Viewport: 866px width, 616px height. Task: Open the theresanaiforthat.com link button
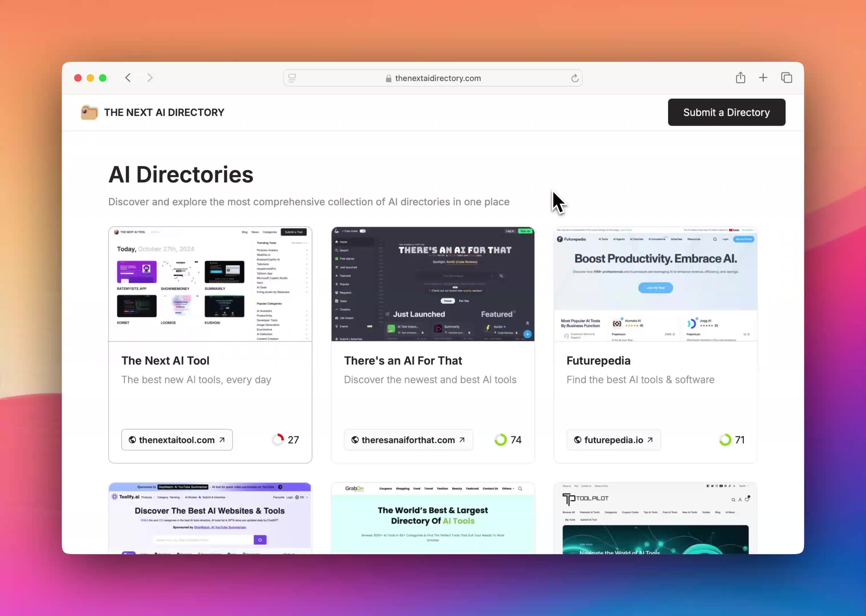pyautogui.click(x=408, y=440)
